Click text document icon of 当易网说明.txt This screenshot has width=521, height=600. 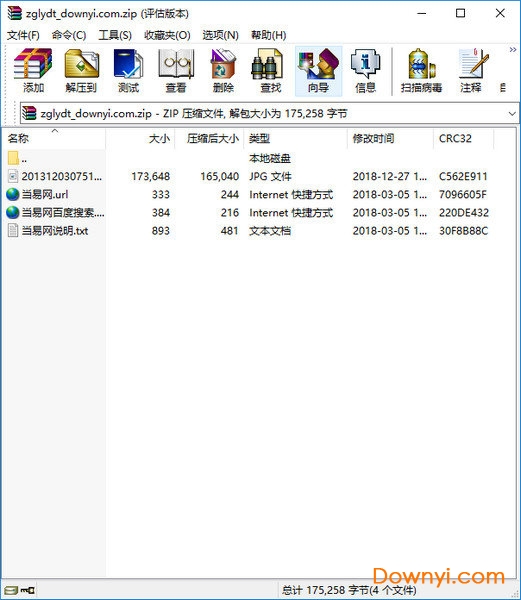click(13, 231)
